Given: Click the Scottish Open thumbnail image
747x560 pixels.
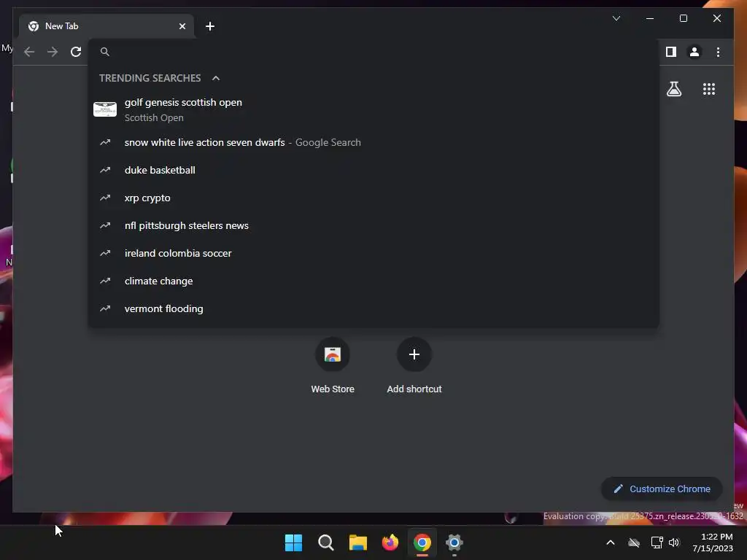Looking at the screenshot, I should point(105,109).
